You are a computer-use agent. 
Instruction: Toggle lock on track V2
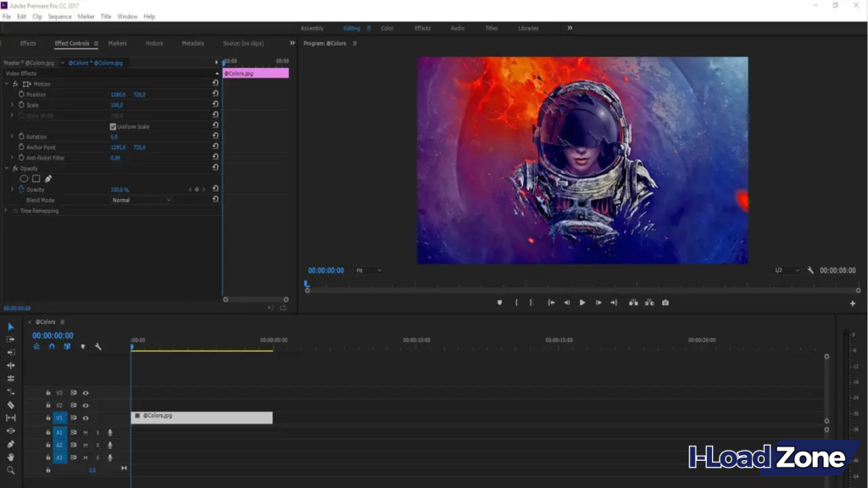[x=48, y=406]
